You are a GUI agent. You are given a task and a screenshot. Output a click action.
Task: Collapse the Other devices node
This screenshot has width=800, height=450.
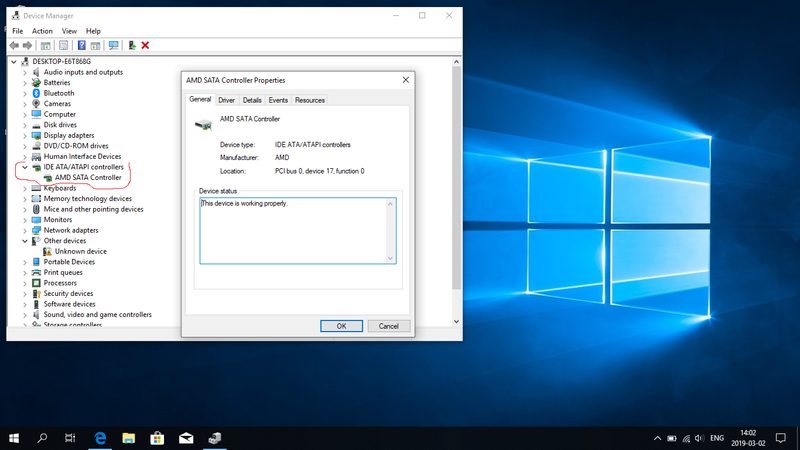click(24, 241)
